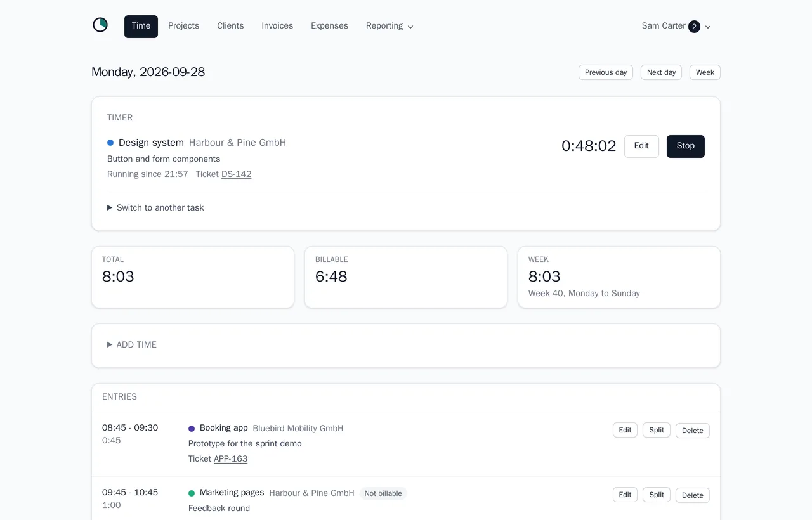Edit the Booking app entry
Image resolution: width=812 pixels, height=520 pixels.
tap(625, 430)
